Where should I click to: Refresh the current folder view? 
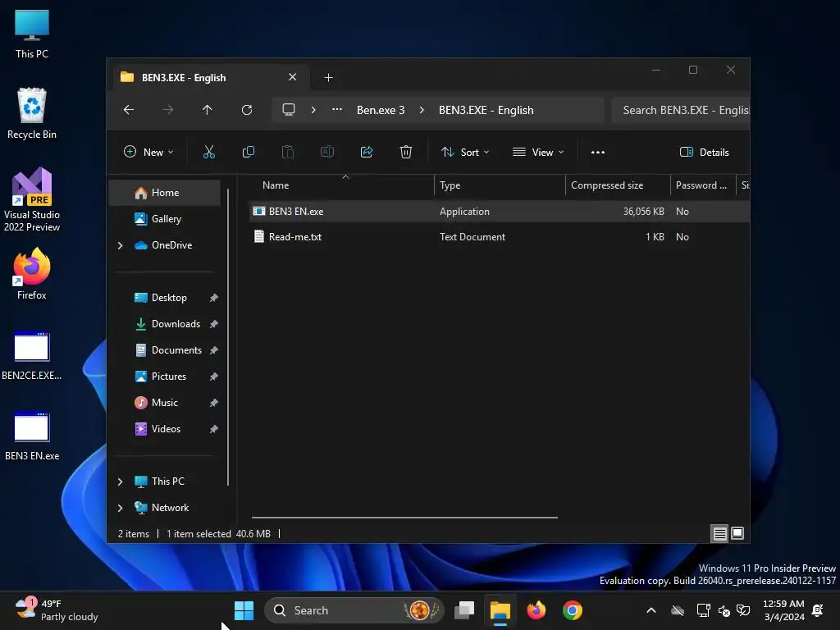[247, 110]
